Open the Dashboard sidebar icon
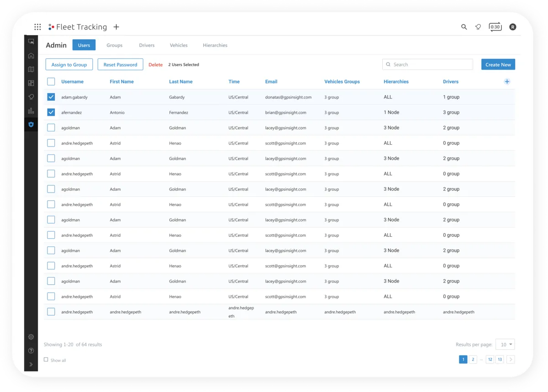548x392 pixels. 31,83
